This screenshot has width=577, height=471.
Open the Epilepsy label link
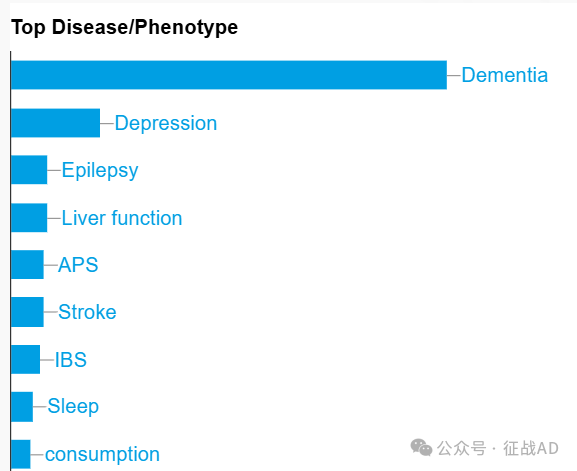(100, 170)
